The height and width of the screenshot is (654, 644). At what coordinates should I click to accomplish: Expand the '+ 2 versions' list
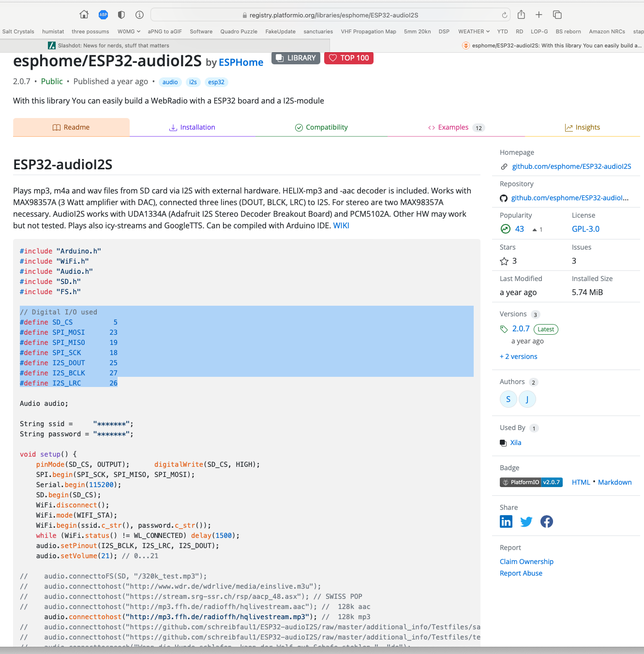click(518, 357)
